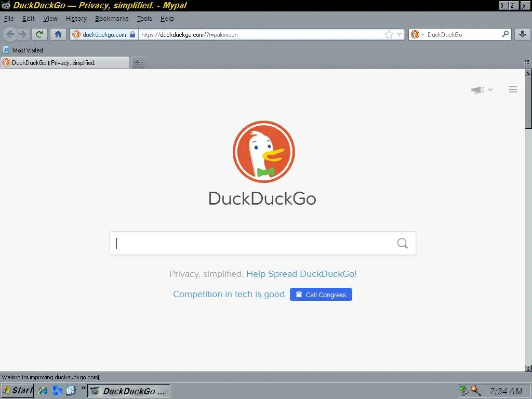532x399 pixels.
Task: Click the 7:34 AM taskbar clock
Action: [x=506, y=391]
